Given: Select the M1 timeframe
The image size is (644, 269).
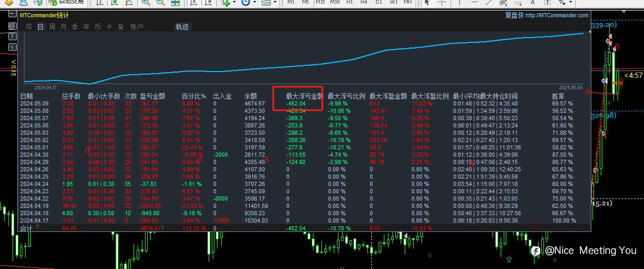Looking at the screenshot, I should coord(291,2).
